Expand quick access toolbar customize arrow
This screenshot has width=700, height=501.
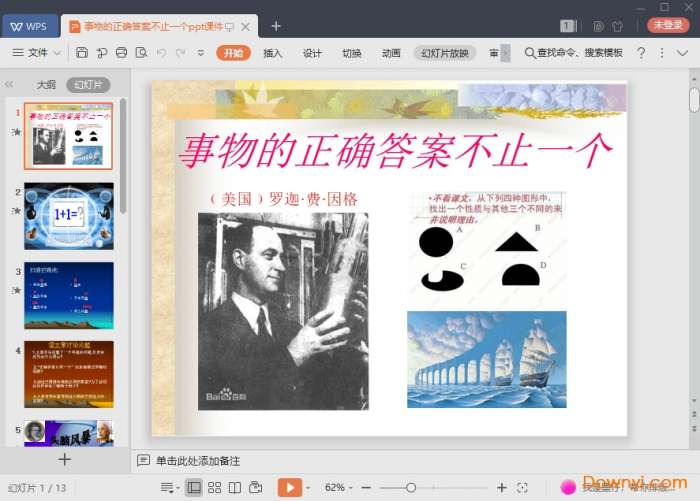[201, 53]
